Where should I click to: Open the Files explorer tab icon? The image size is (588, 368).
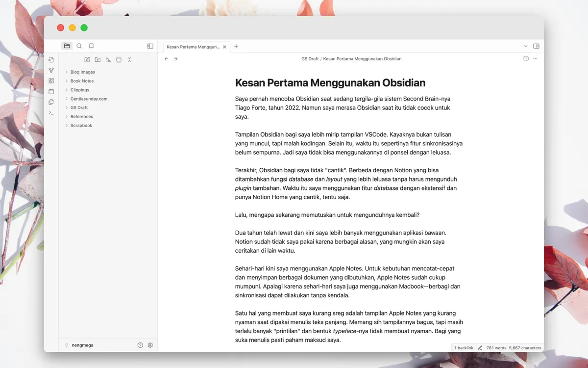(67, 46)
